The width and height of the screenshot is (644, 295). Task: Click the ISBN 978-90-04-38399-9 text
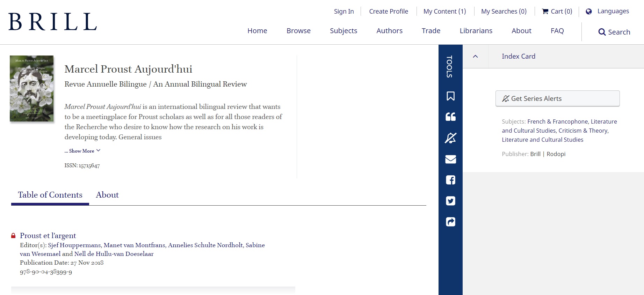point(46,272)
